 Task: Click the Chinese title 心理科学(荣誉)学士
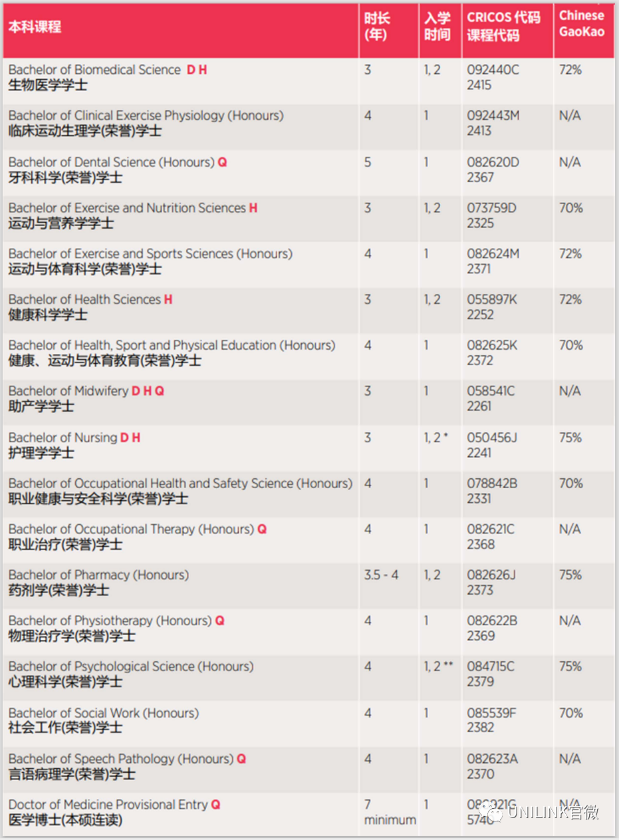(65, 682)
